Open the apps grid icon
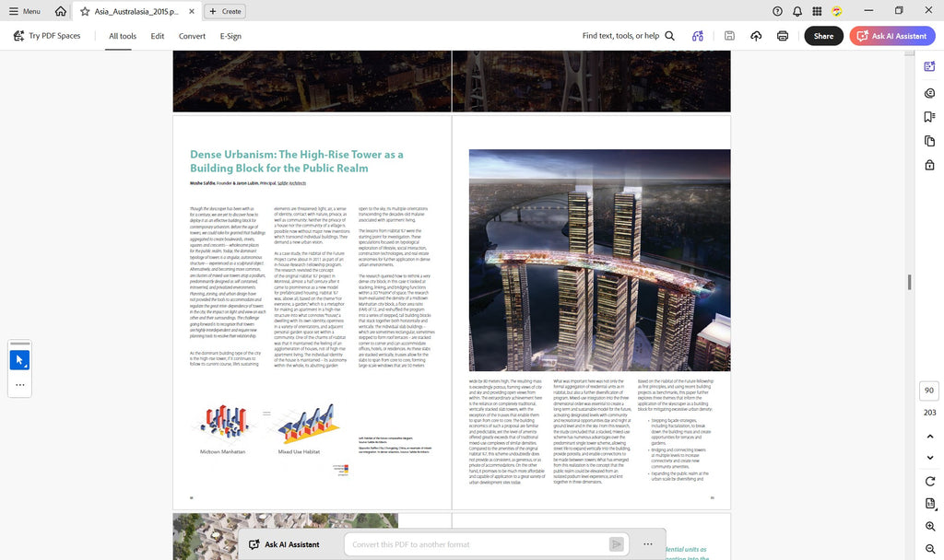 click(x=817, y=11)
